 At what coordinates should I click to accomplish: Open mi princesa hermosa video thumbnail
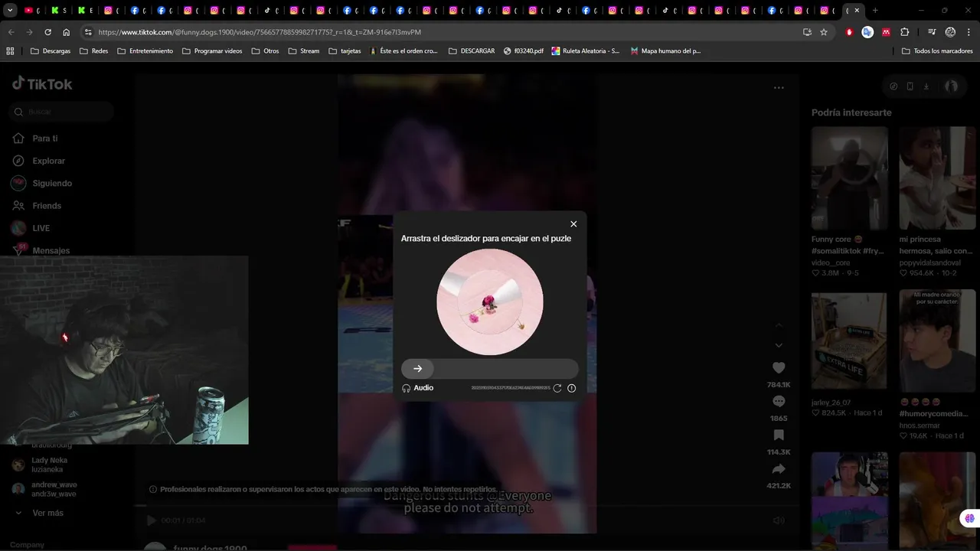(937, 178)
